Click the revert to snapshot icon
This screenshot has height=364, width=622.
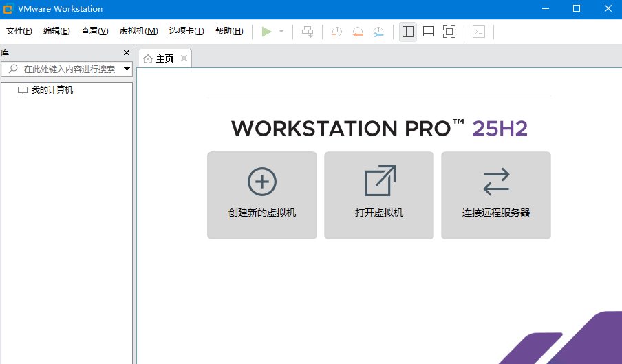coord(358,32)
